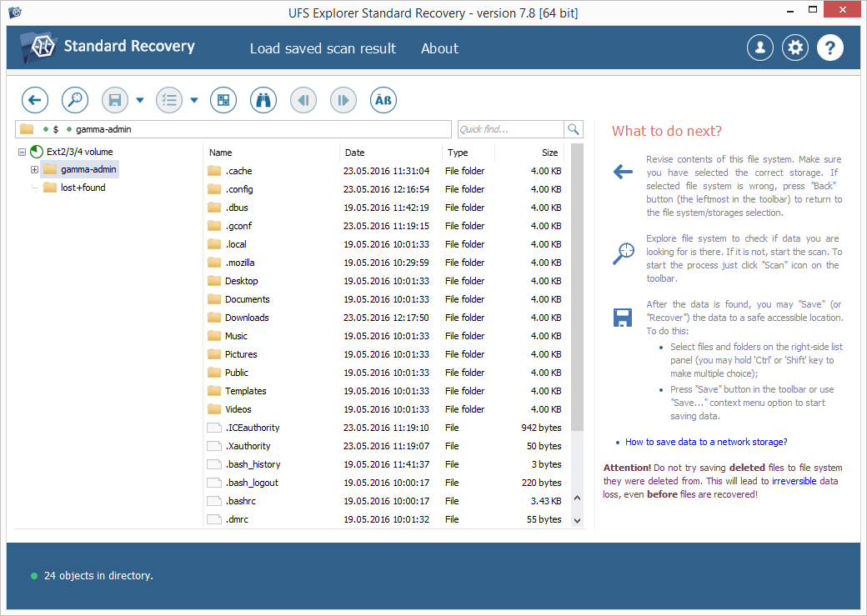Viewport: 867px width, 616px height.
Task: Click the Quick find search magnifier button
Action: coord(574,129)
